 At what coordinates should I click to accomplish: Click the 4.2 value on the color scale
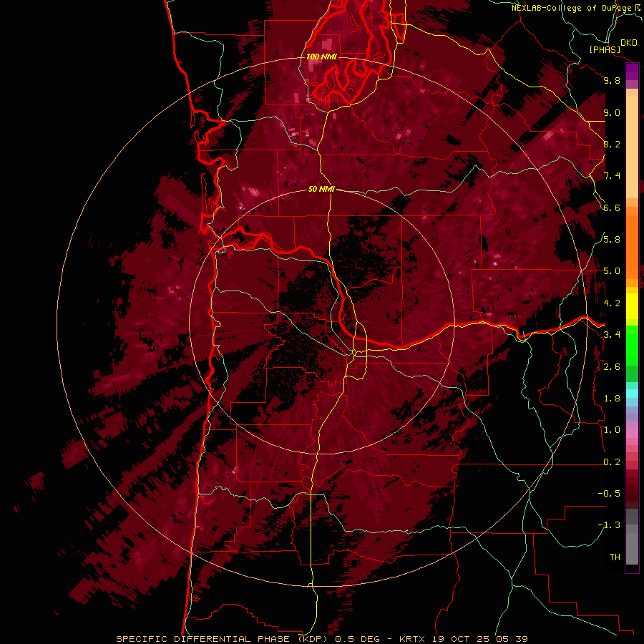pyautogui.click(x=612, y=303)
